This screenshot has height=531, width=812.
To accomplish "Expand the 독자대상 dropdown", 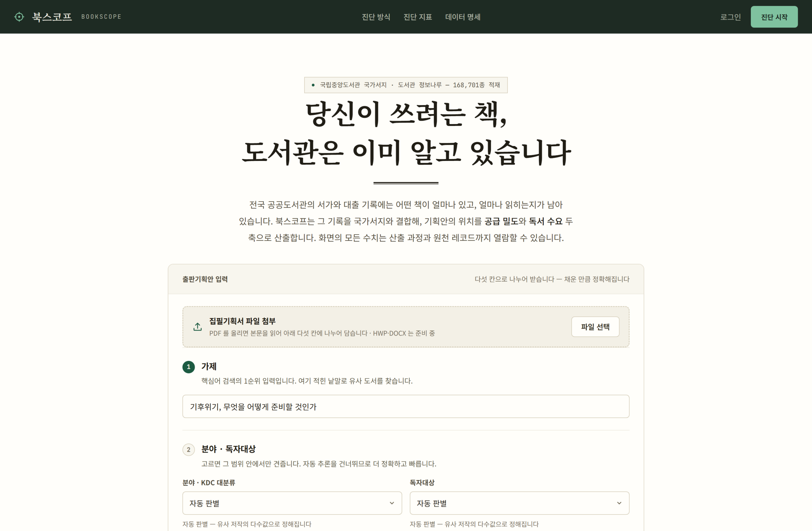I will (519, 503).
